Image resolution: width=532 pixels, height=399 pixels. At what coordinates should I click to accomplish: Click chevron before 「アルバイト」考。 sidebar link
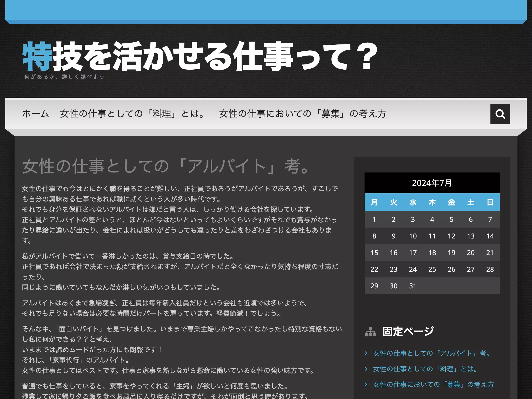click(x=366, y=353)
